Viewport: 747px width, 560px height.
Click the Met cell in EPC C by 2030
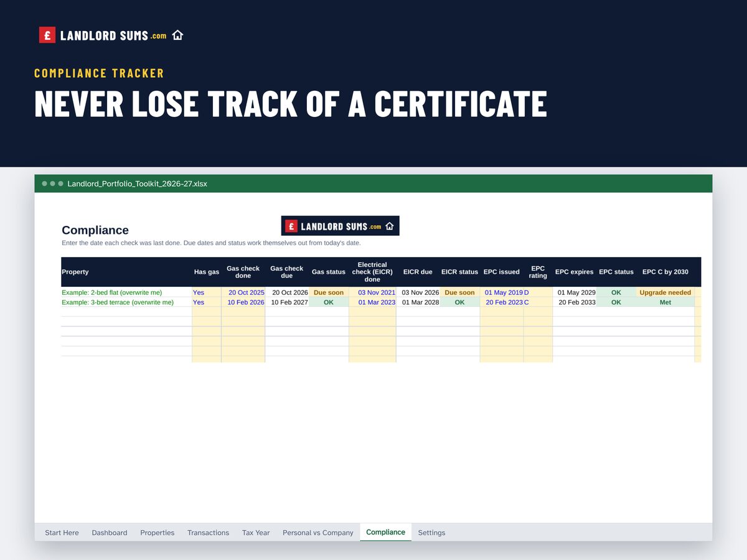coord(665,302)
